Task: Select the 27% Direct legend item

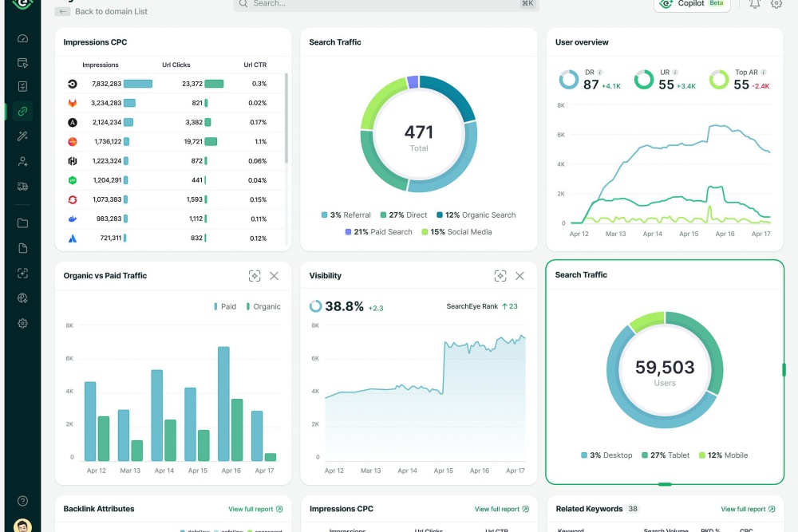Action: click(404, 215)
